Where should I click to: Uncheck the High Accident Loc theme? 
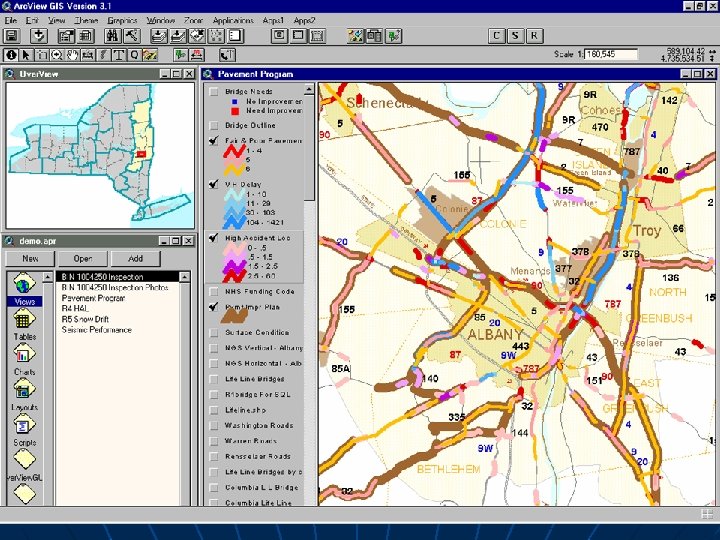[x=213, y=238]
